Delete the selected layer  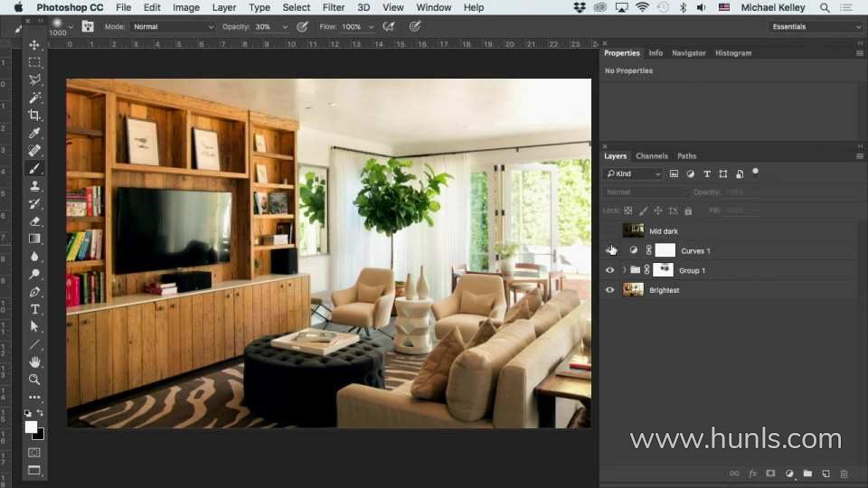pyautogui.click(x=844, y=474)
